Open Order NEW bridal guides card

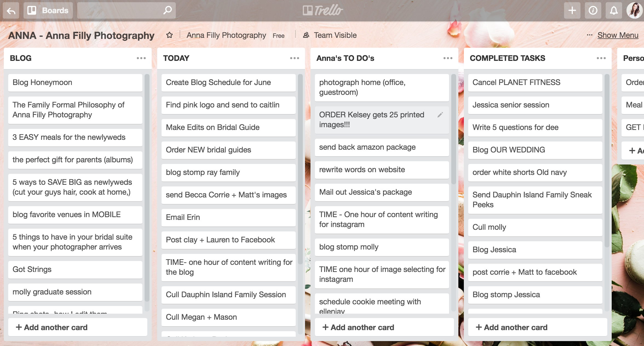pos(229,150)
